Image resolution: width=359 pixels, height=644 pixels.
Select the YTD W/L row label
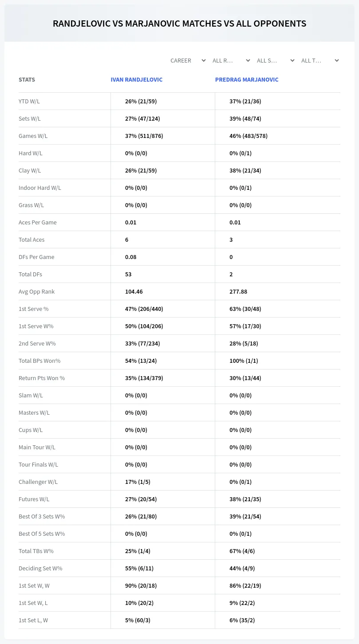[x=29, y=101]
